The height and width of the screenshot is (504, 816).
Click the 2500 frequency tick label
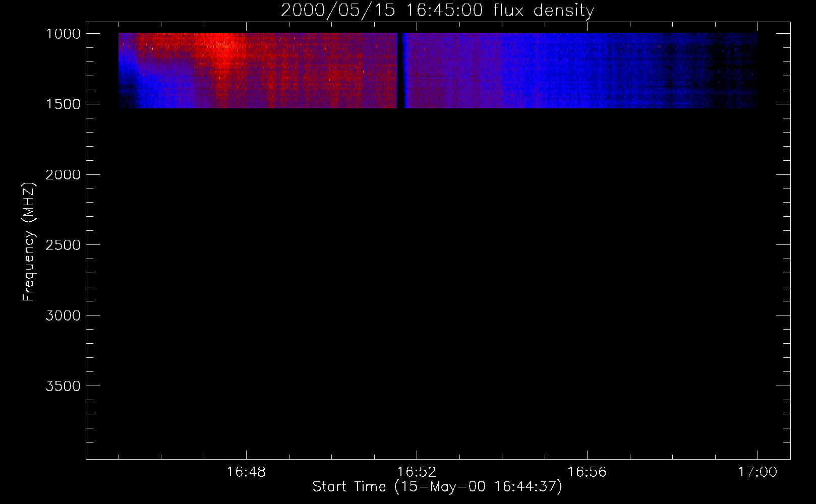click(63, 245)
